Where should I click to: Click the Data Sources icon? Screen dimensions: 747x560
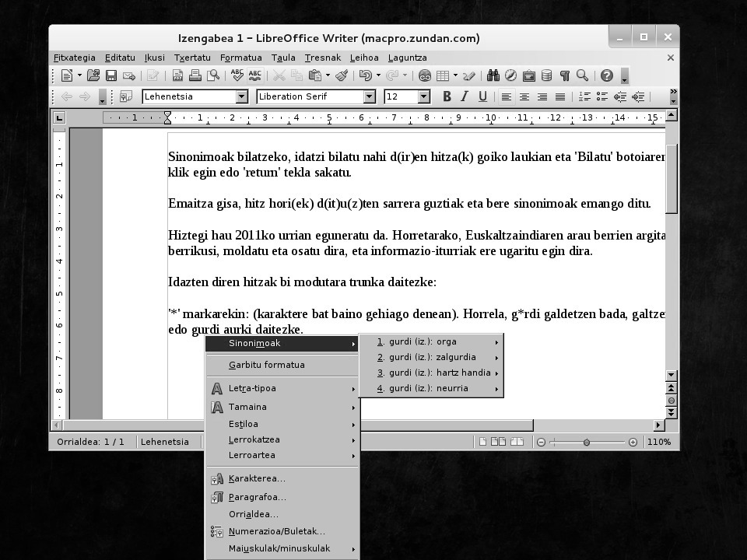coord(546,75)
